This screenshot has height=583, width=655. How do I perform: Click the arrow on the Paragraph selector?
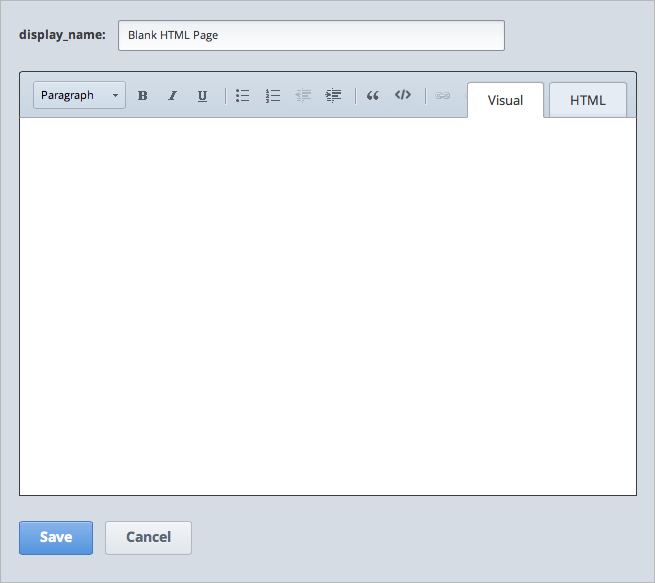coord(115,96)
